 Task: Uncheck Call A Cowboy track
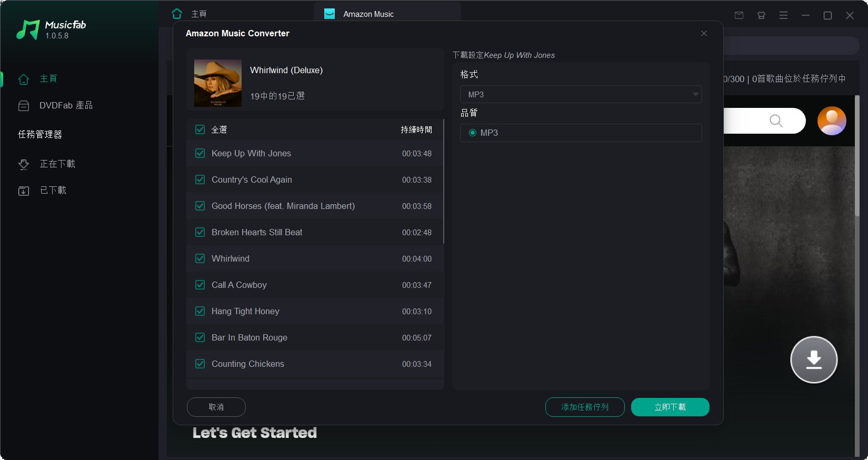coord(200,285)
